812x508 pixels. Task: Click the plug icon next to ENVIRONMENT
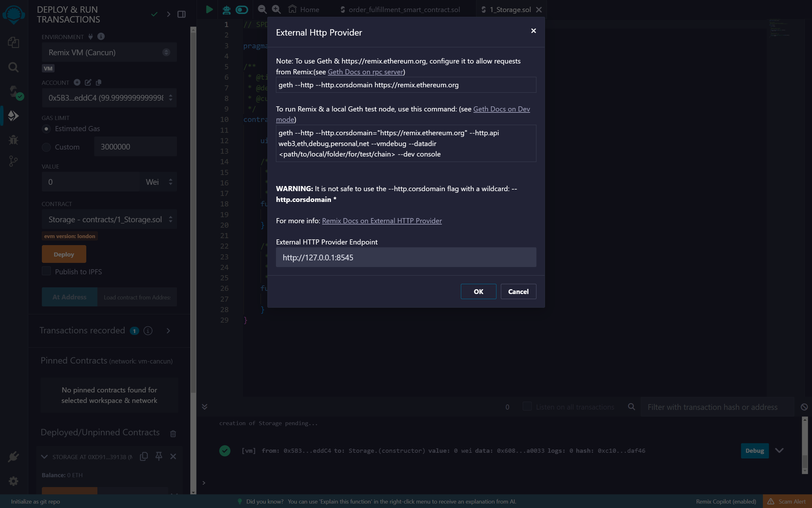(x=91, y=37)
